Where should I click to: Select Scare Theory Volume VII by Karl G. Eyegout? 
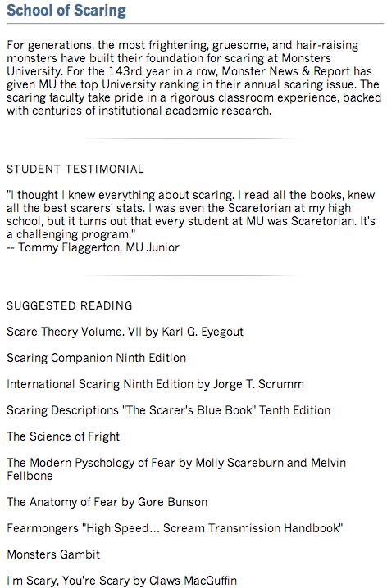click(x=125, y=332)
